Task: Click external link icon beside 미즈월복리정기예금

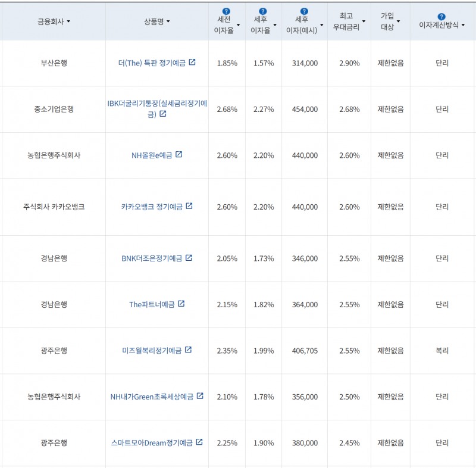Action: point(188,350)
